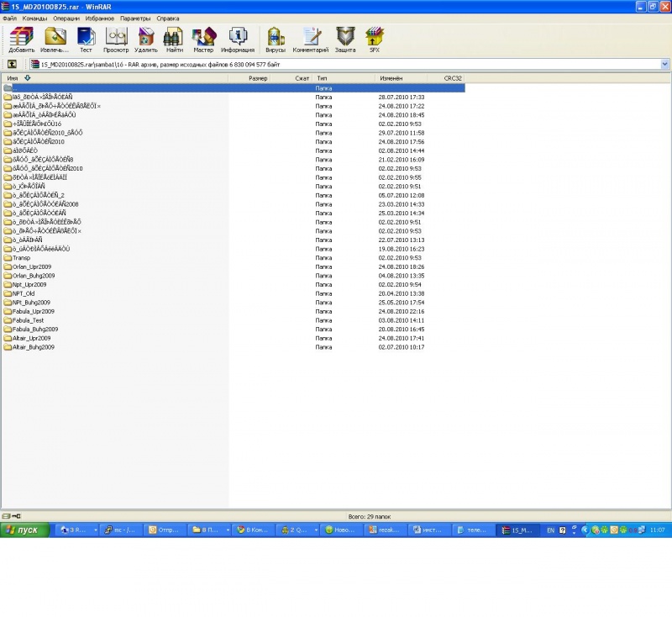Launch the Найти (Find) binoculars tool
The height and width of the screenshot is (617, 672).
[174, 39]
